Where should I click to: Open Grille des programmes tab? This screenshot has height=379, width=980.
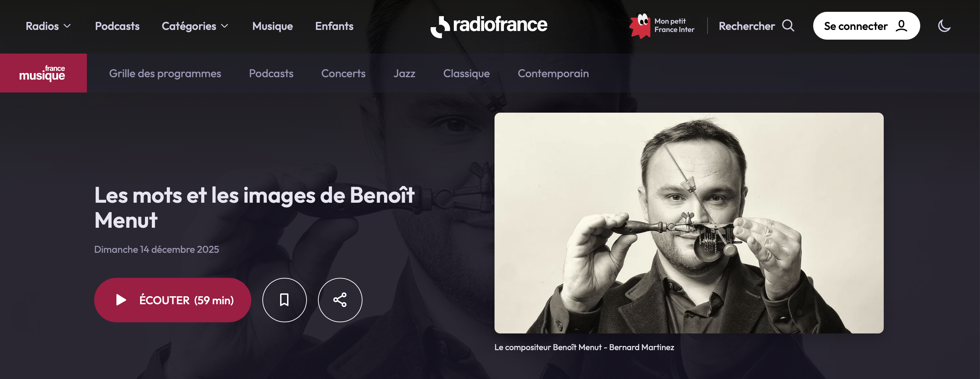click(x=165, y=73)
